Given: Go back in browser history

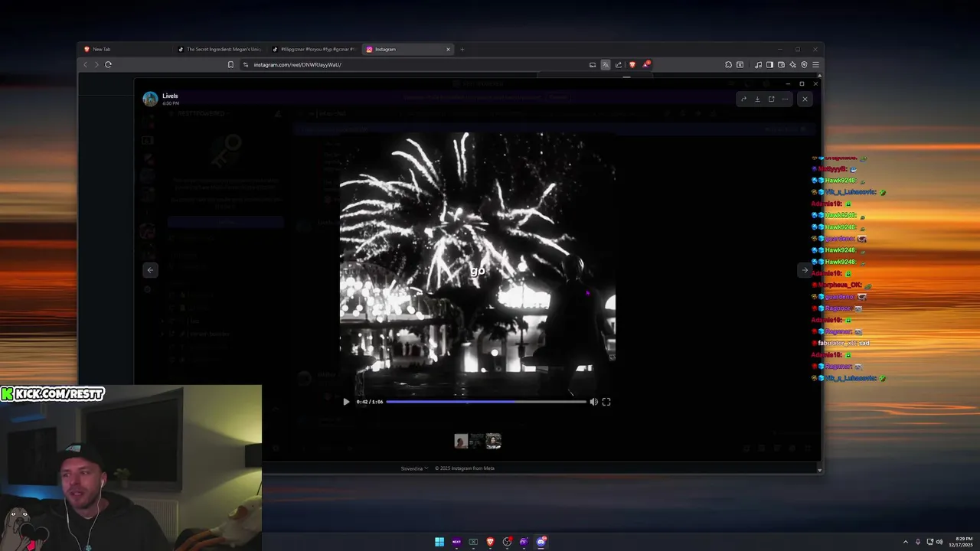Looking at the screenshot, I should pos(85,64).
